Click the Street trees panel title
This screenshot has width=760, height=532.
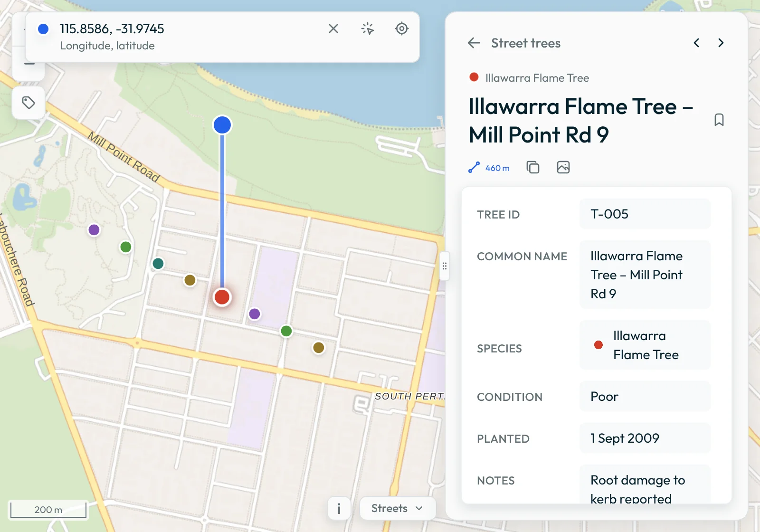[x=526, y=43]
